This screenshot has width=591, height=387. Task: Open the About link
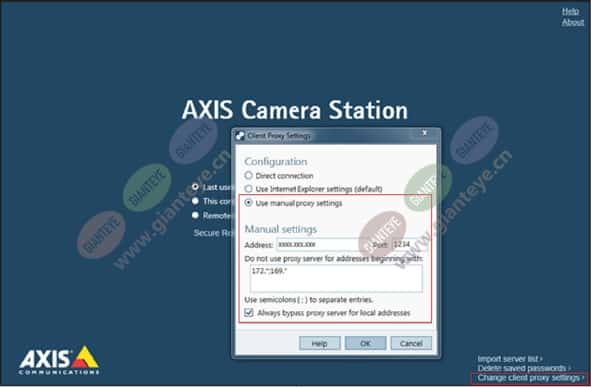(x=573, y=23)
